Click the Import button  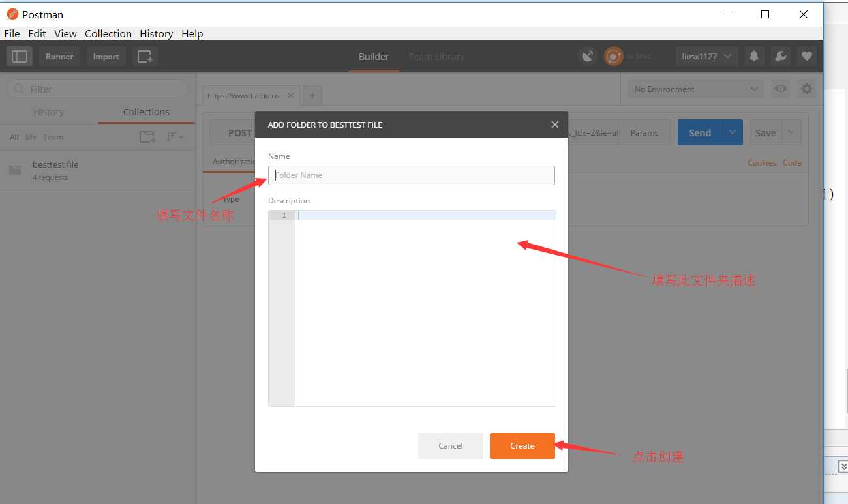(x=106, y=57)
